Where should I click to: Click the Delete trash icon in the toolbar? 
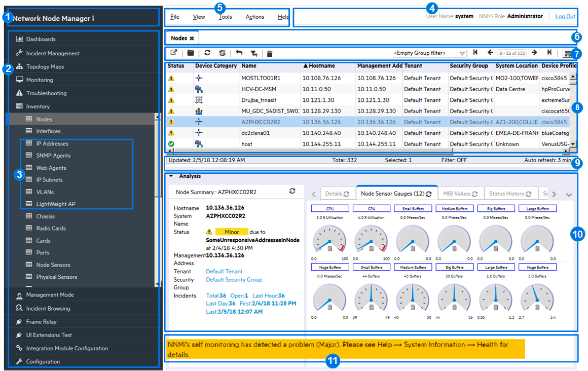[x=270, y=53]
